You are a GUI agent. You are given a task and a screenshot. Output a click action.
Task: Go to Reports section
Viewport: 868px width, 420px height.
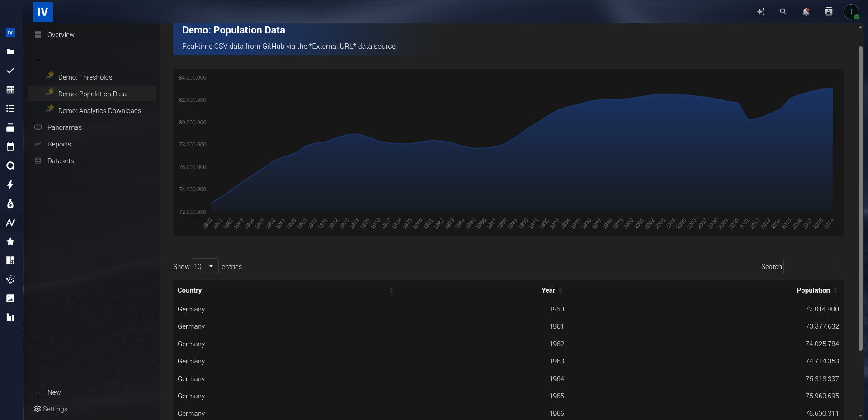[x=59, y=144]
